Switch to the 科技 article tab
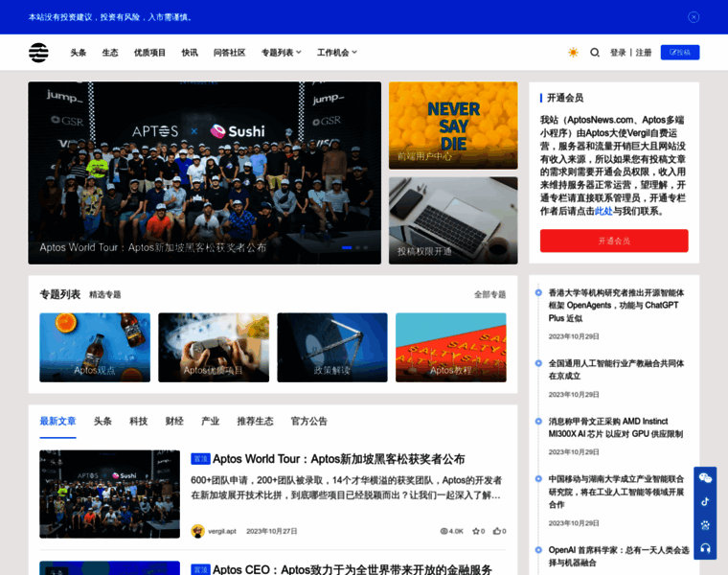The height and width of the screenshot is (575, 728). (139, 421)
